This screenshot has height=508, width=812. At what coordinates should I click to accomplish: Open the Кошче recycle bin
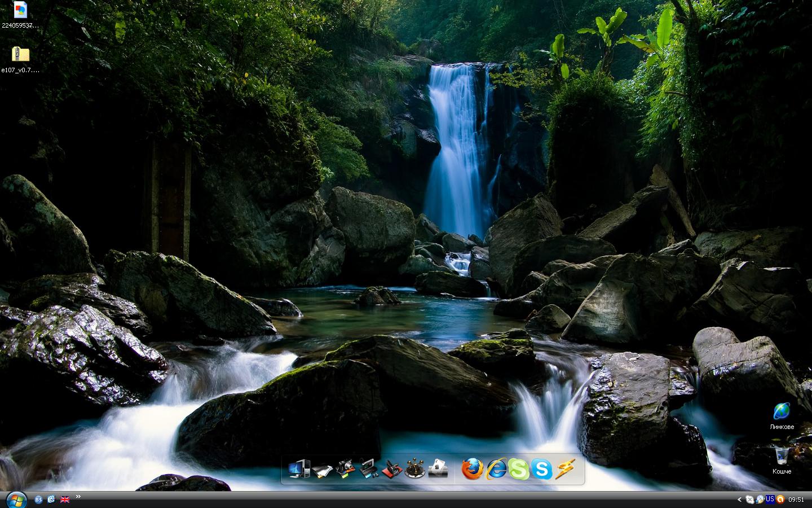click(x=782, y=461)
